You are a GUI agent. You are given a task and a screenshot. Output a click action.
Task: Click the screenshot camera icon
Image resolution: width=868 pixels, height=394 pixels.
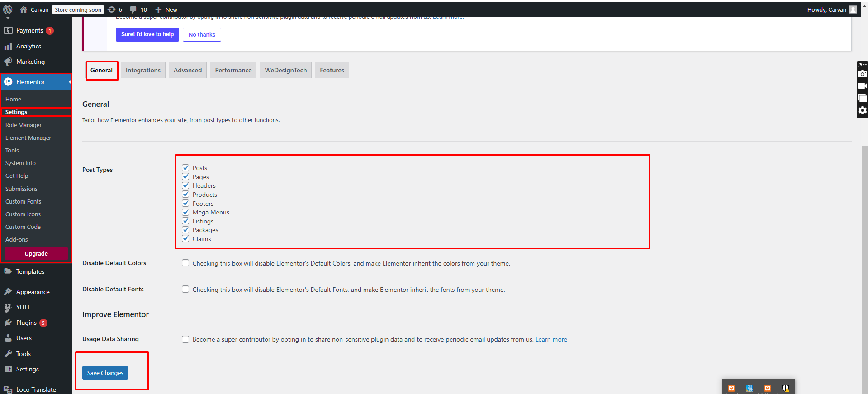click(x=863, y=74)
